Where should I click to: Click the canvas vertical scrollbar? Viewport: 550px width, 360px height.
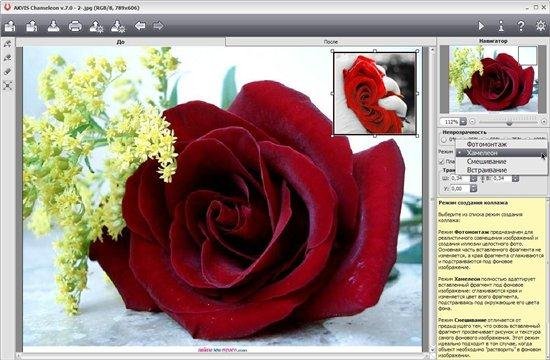432,199
